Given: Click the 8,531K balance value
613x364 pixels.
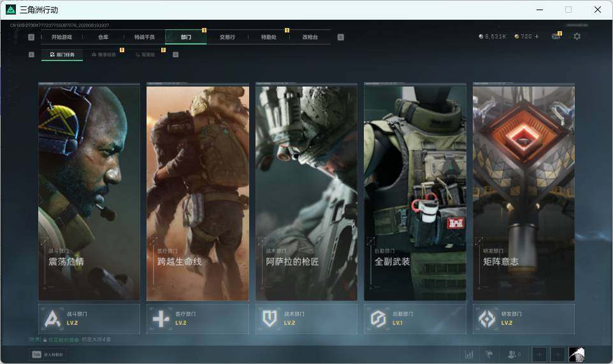Looking at the screenshot, I should (495, 36).
